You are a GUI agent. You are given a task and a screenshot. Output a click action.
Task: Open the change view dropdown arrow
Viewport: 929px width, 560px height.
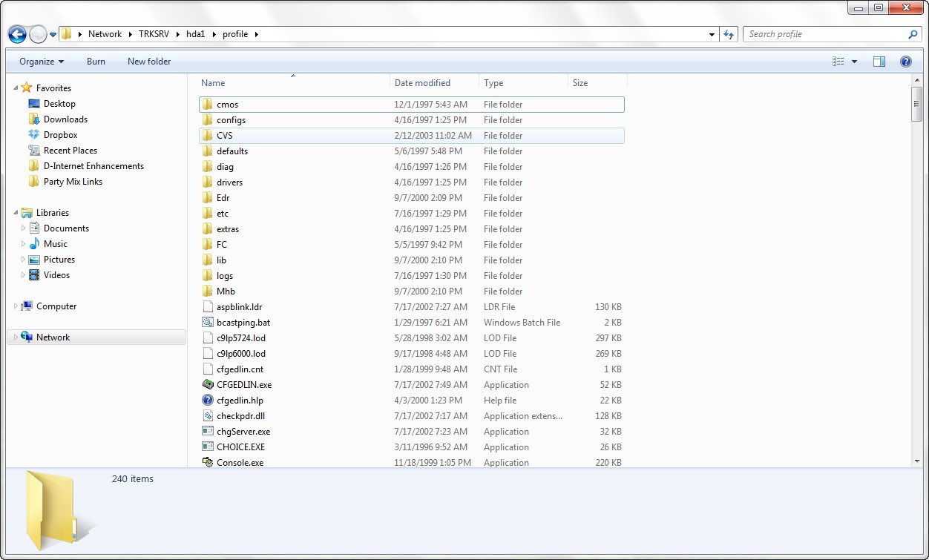tap(854, 62)
